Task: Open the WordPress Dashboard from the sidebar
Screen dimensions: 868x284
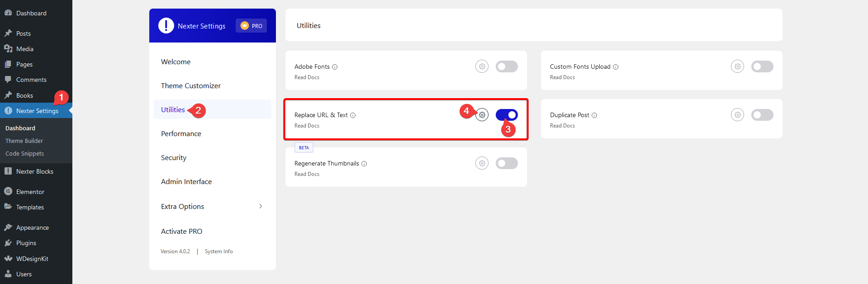Action: click(9, 13)
